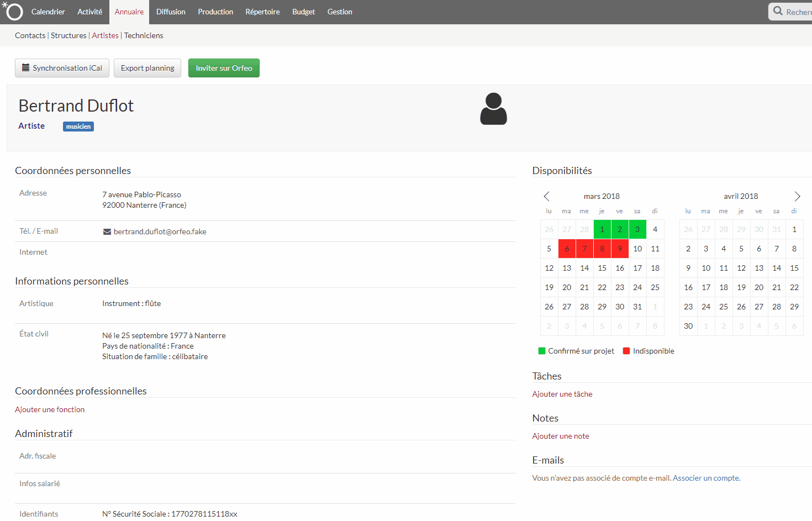Viewport: 812px width, 521px height.
Task: Select March 8 unavailable day
Action: (x=602, y=249)
